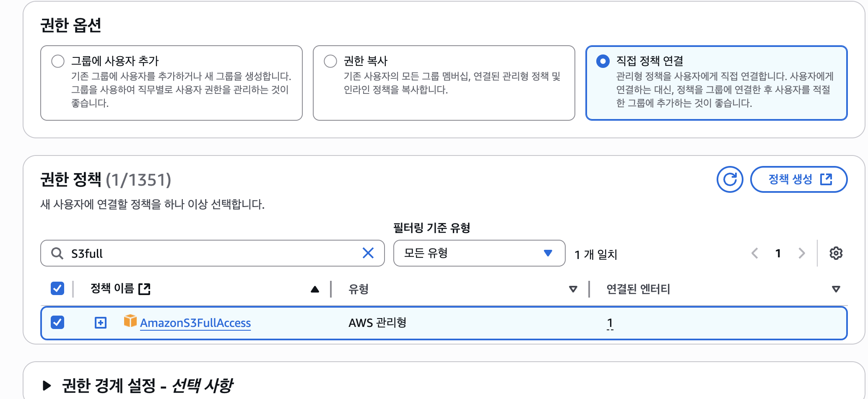Go to previous page arrow

(755, 253)
